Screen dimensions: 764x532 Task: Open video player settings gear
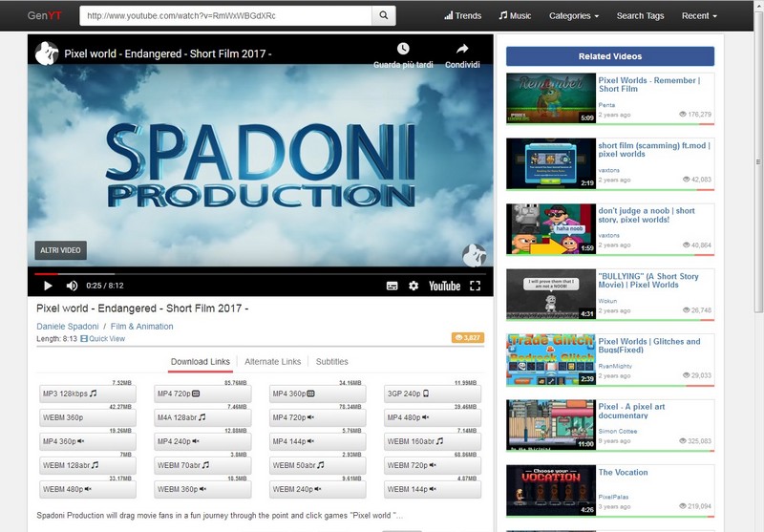[x=414, y=286]
